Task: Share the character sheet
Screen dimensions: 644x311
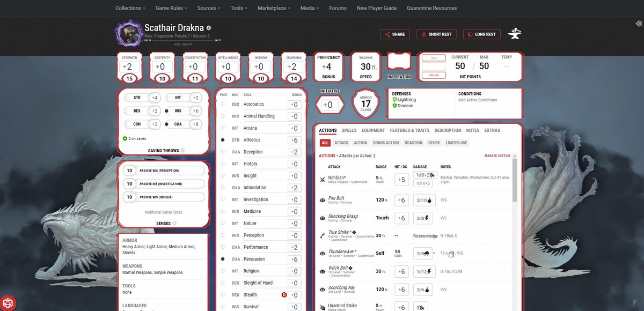Action: pos(394,34)
